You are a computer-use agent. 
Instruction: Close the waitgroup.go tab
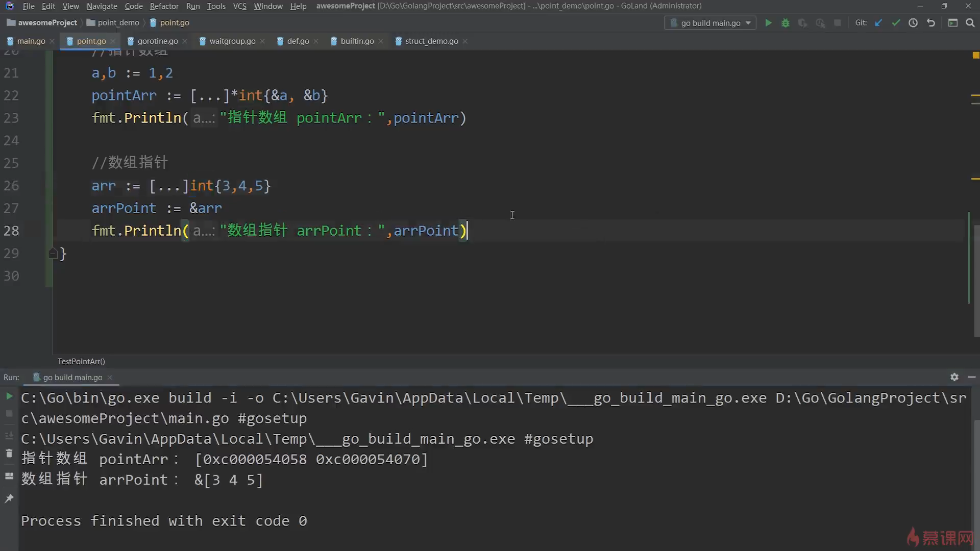pyautogui.click(x=262, y=41)
